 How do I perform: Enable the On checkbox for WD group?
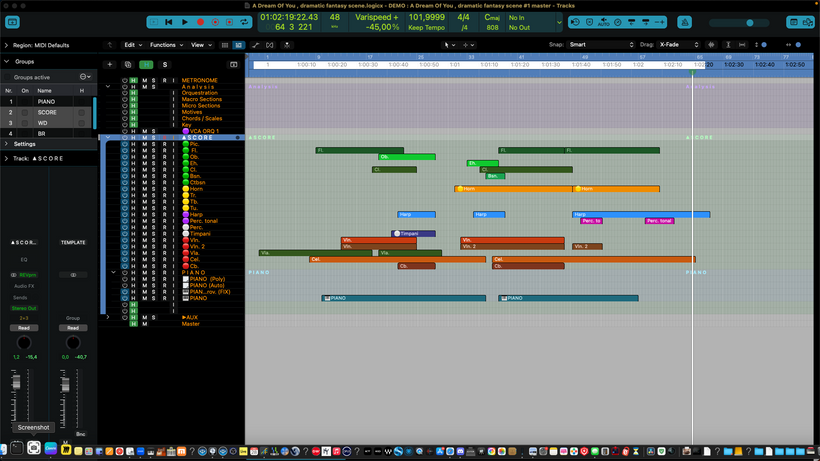(25, 123)
